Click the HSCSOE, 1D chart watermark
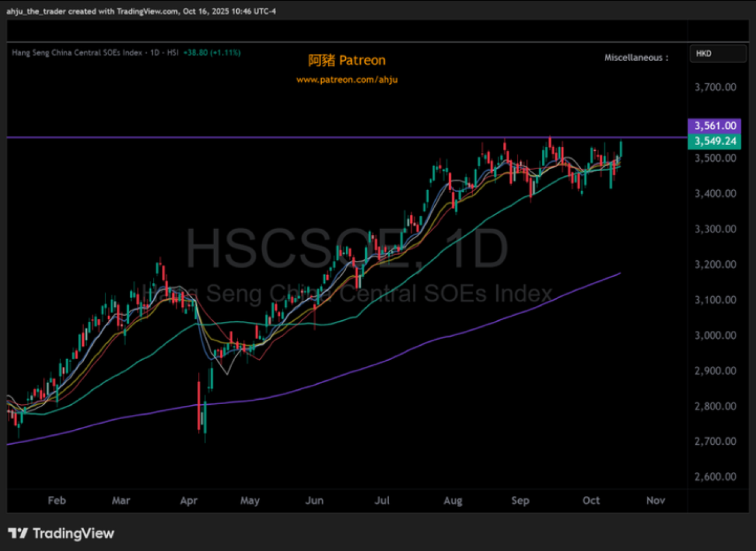 click(346, 248)
